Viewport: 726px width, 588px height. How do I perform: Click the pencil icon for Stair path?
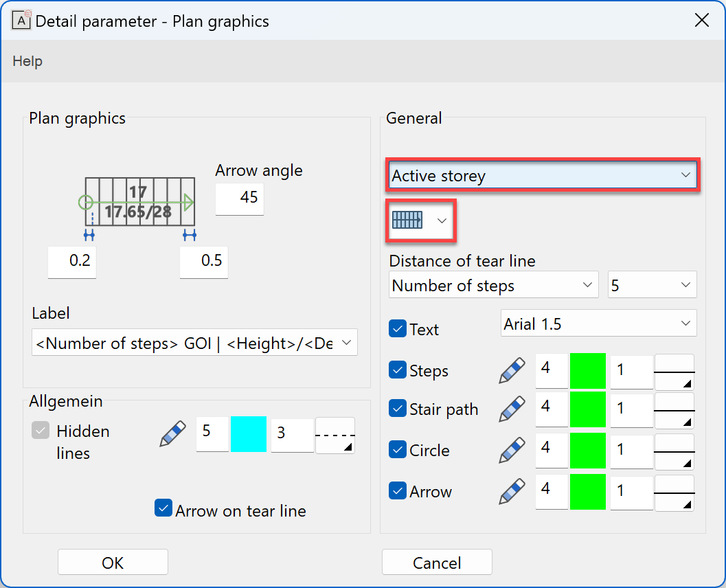(512, 409)
